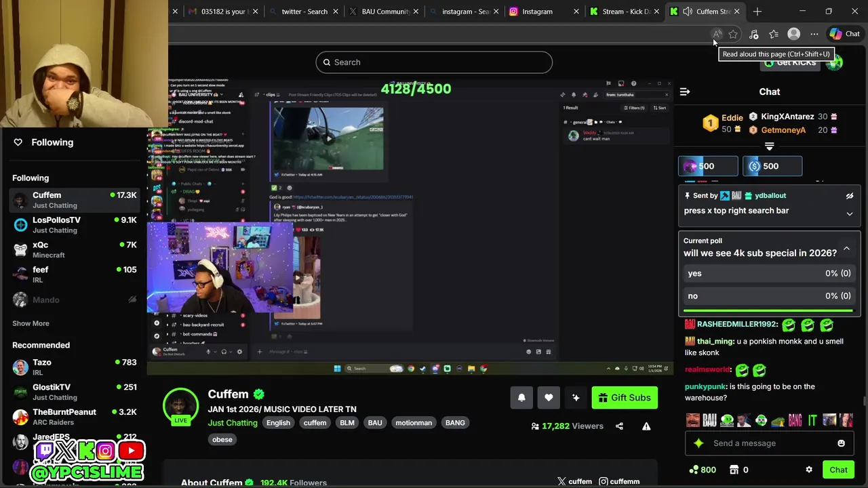Open Cuffem in Following list
Image resolution: width=868 pixels, height=488 pixels.
(x=75, y=200)
